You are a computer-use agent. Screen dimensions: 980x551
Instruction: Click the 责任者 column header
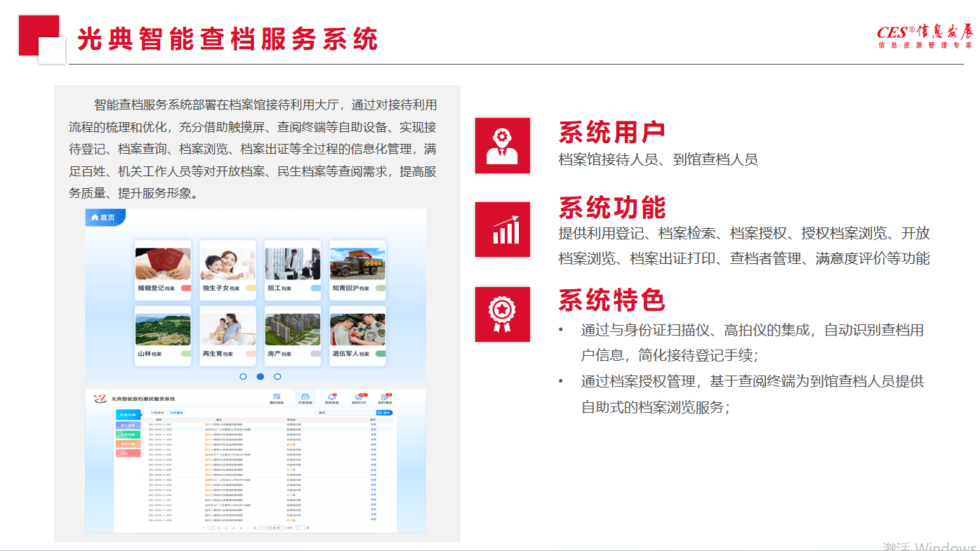tap(291, 420)
